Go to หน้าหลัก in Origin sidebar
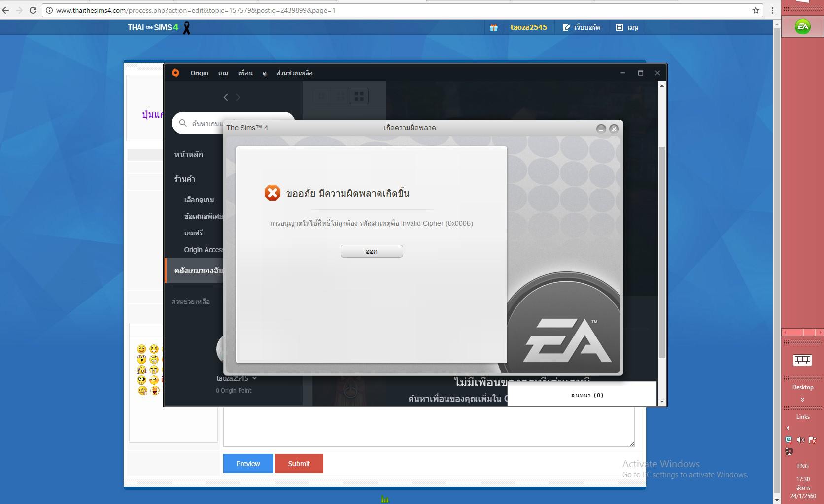Image resolution: width=824 pixels, height=504 pixels. coord(189,154)
